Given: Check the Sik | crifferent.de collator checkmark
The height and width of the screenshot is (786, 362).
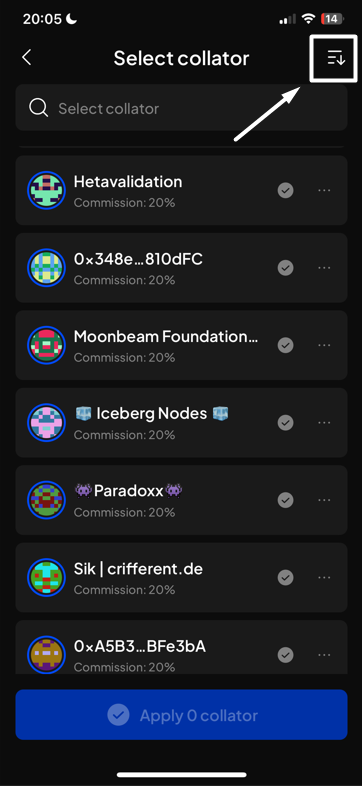Looking at the screenshot, I should click(286, 577).
